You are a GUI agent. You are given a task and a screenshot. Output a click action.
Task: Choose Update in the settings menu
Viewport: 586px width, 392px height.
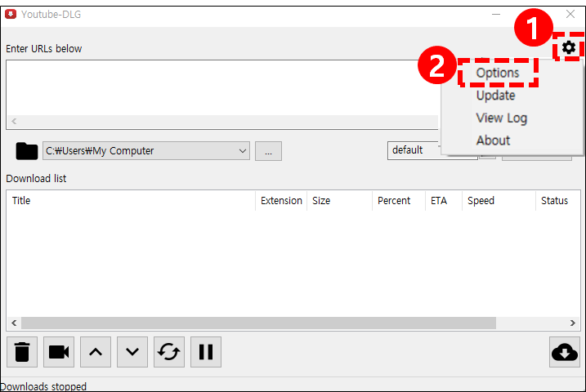click(495, 96)
